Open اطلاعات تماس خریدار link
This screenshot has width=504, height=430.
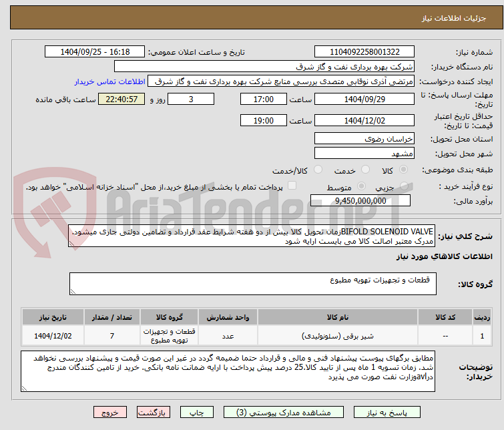click(110, 81)
